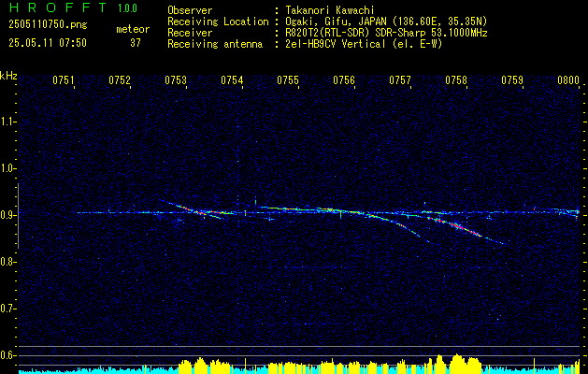Click the 0758 time marker
588x374 pixels.
(456, 80)
